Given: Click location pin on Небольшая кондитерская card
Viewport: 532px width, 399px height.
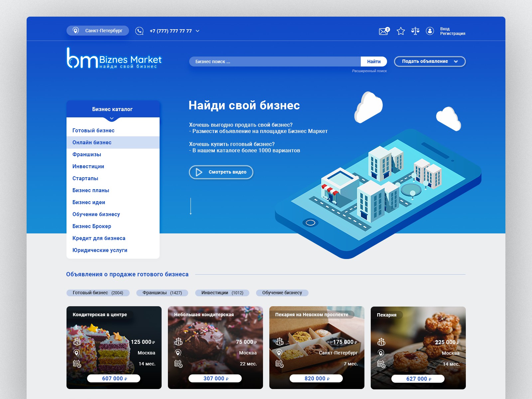Looking at the screenshot, I should tap(178, 353).
